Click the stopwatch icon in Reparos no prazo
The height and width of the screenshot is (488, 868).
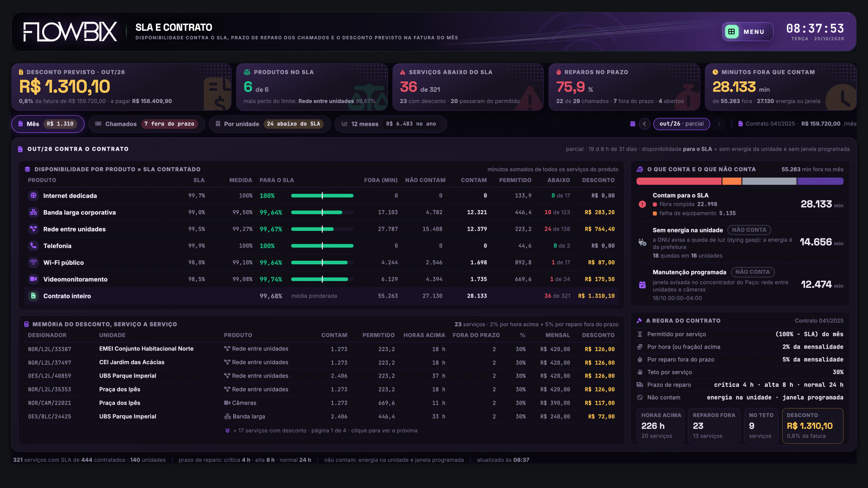[559, 72]
